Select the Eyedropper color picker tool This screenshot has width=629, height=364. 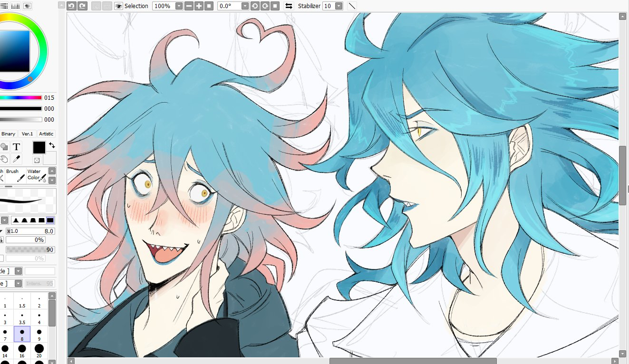coord(16,159)
